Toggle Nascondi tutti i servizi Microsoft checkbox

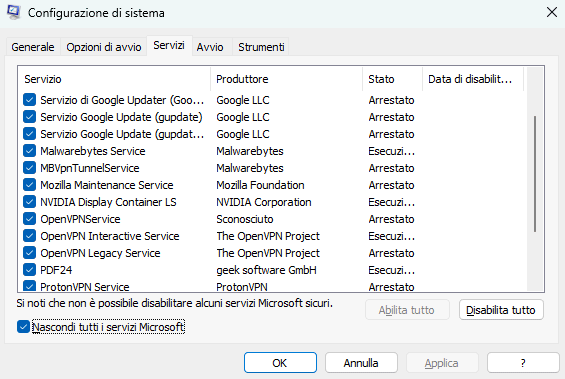tap(23, 327)
